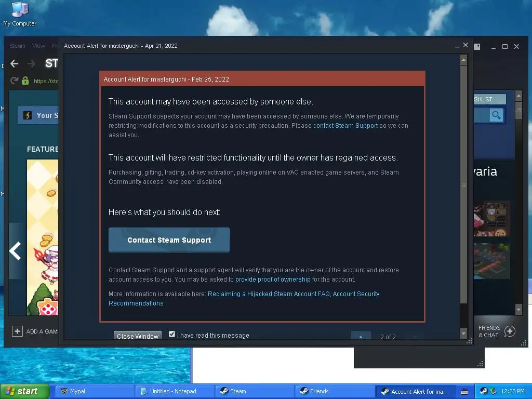Close the Account Alert window
The height and width of the screenshot is (399, 532).
point(465,45)
